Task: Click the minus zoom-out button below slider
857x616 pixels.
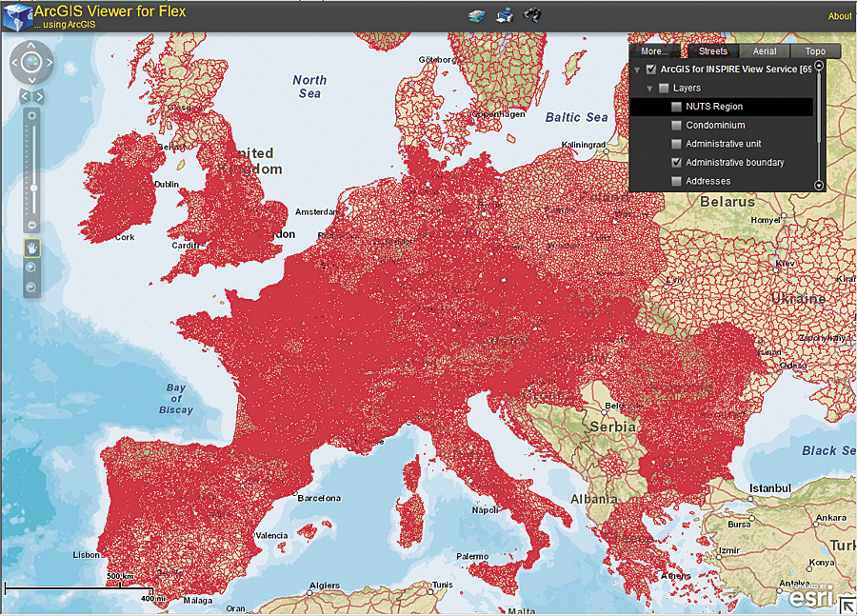Action: [31, 226]
